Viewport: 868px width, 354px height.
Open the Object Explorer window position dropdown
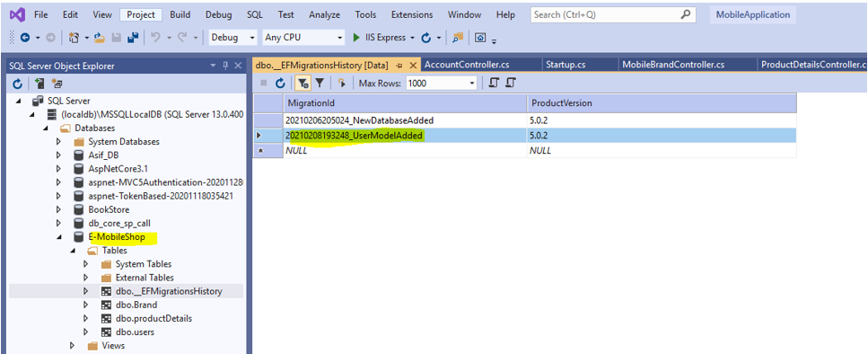tap(214, 66)
